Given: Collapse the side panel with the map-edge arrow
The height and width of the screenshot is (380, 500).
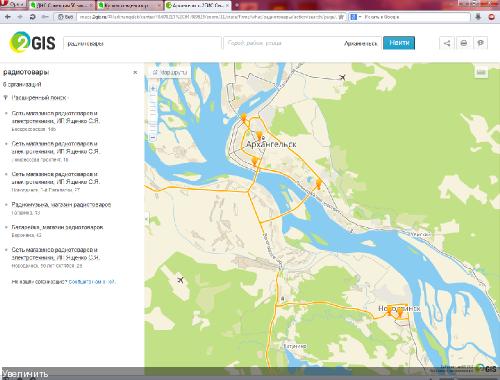Looking at the screenshot, I should [146, 219].
